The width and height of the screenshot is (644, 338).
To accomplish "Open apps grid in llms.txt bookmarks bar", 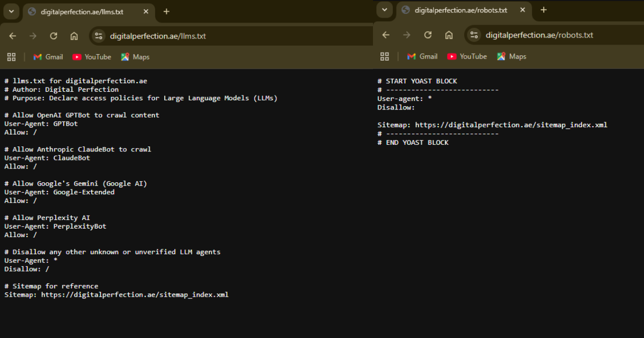I will coord(11,57).
